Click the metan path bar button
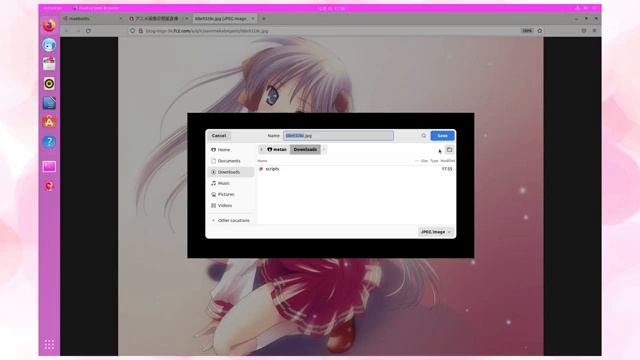Screen dimensions: 640x360 (x=277, y=149)
